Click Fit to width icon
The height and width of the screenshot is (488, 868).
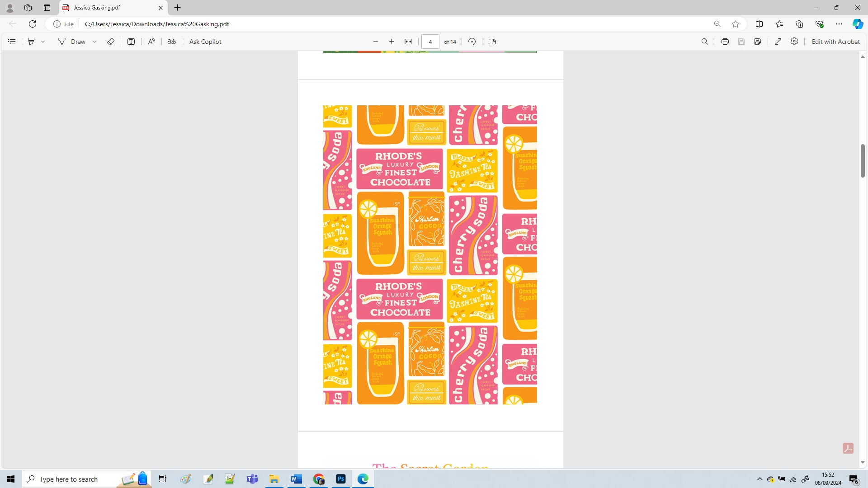click(408, 42)
